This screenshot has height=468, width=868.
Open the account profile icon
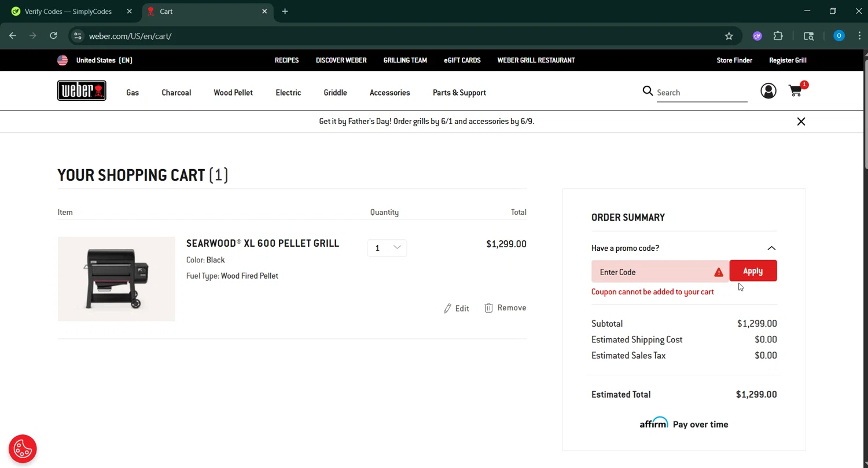[768, 91]
